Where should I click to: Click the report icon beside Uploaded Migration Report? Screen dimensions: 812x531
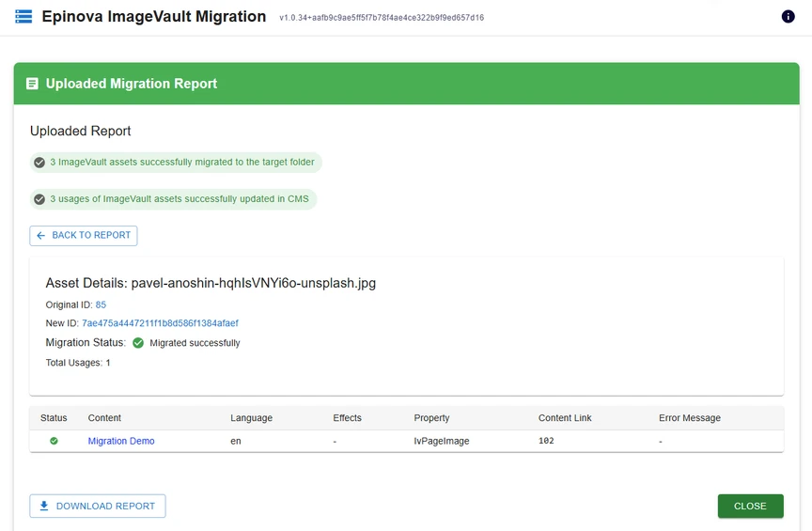pyautogui.click(x=32, y=84)
